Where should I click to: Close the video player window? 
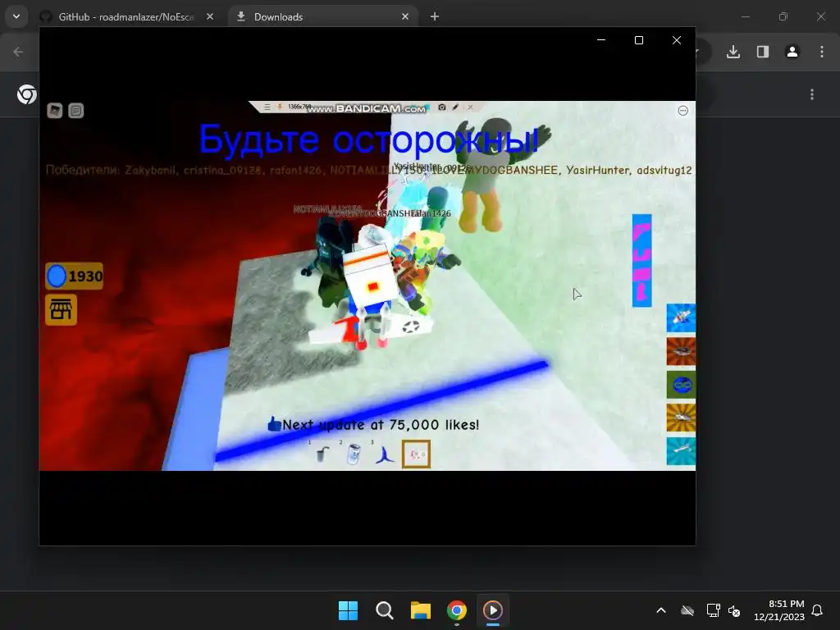(677, 40)
